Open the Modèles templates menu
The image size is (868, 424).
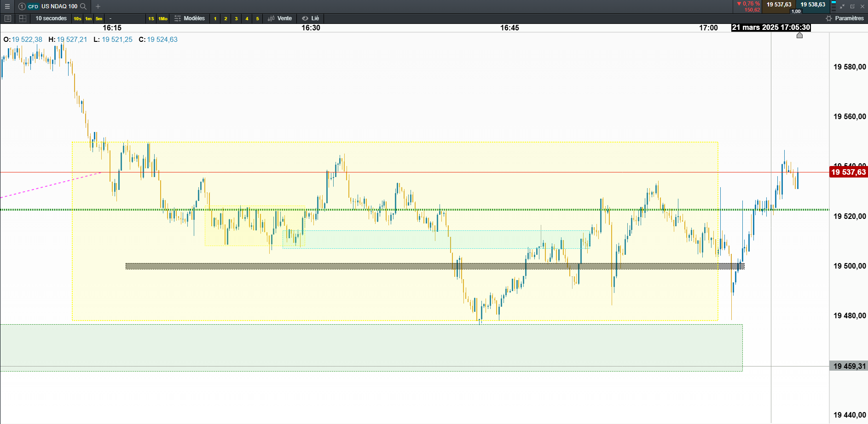coord(190,18)
